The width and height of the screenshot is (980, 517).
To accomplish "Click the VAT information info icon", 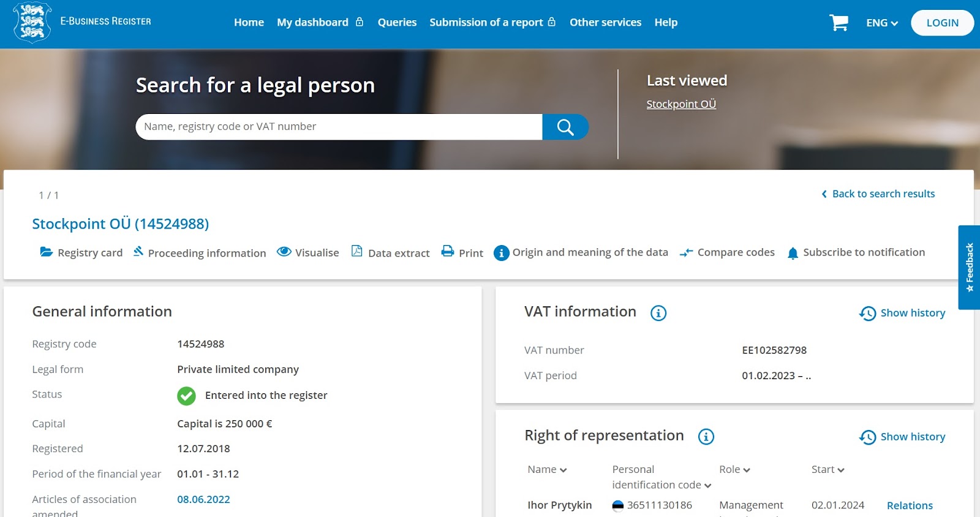I will click(x=658, y=313).
